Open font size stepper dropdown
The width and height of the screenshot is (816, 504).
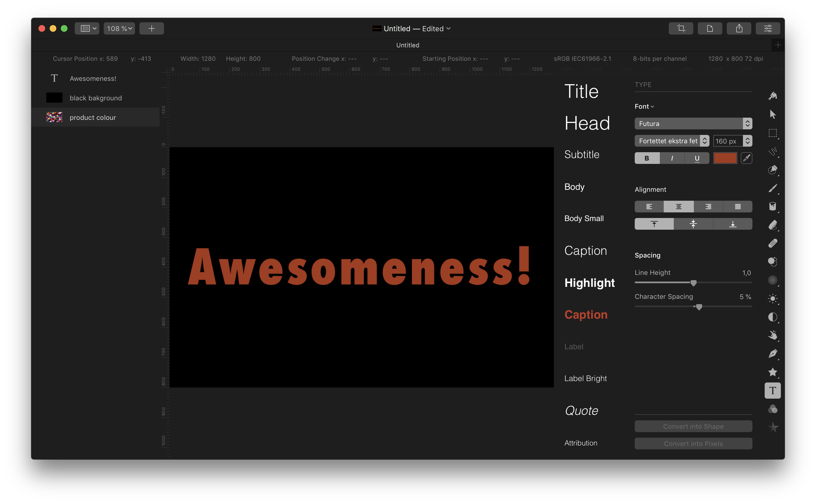[748, 140]
